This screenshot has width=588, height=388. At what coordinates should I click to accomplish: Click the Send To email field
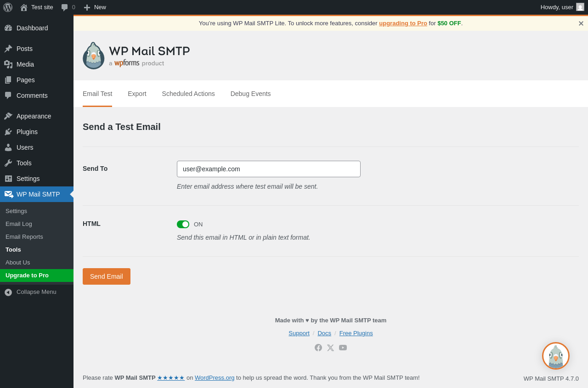click(x=269, y=169)
